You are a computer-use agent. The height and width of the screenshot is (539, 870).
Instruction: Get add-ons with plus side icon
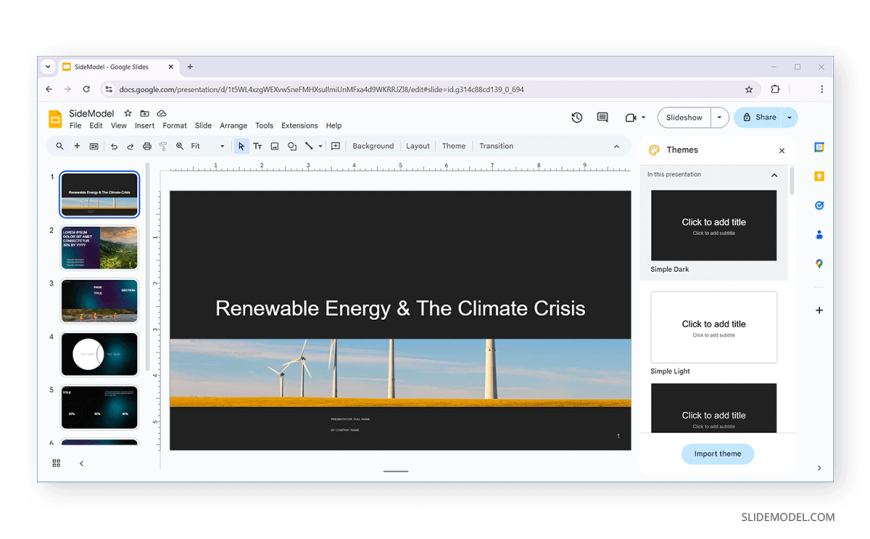point(819,310)
